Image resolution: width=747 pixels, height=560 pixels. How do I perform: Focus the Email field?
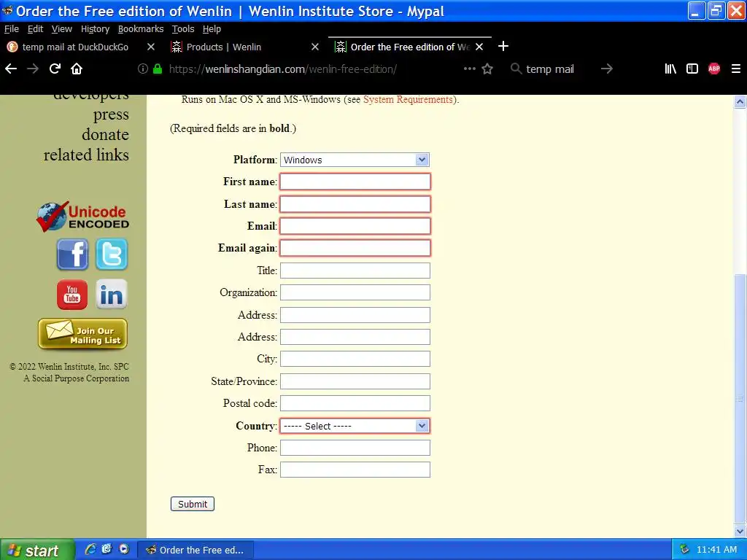pos(355,226)
